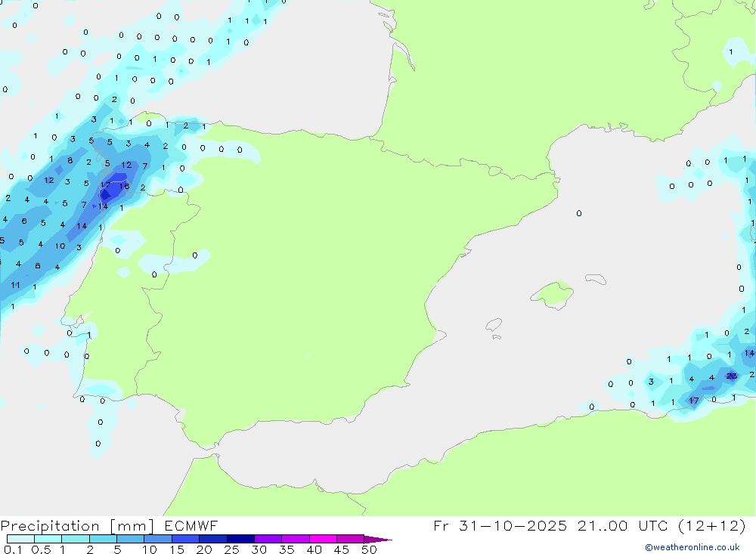Click the legend label '25'
Viewport: 756px width, 554px height.
(x=232, y=549)
